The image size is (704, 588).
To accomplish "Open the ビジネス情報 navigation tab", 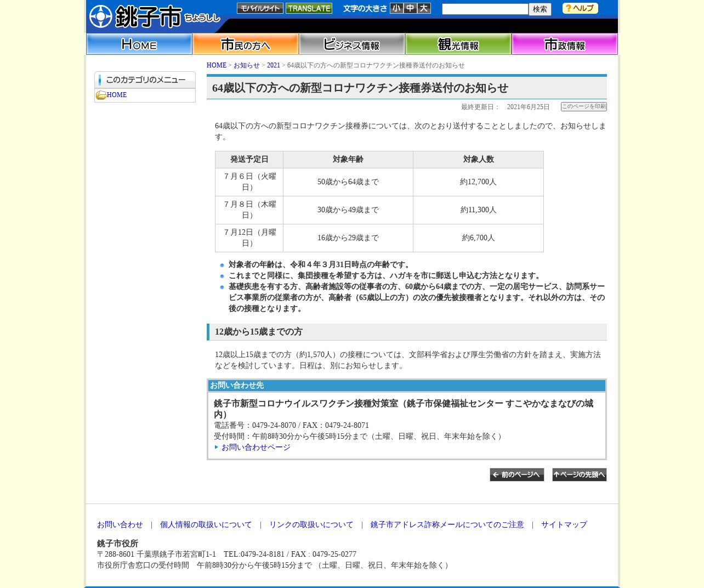I will coord(352,44).
